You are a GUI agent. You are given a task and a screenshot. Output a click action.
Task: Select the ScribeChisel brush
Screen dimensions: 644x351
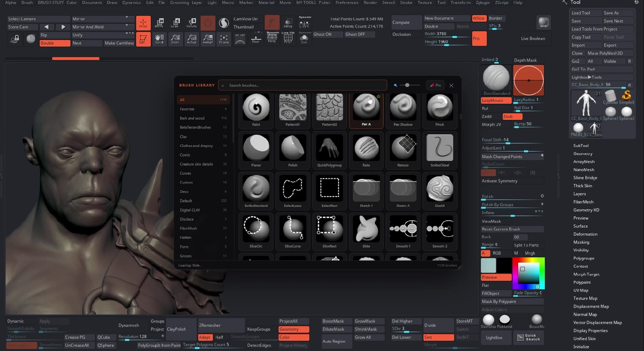tap(440, 150)
